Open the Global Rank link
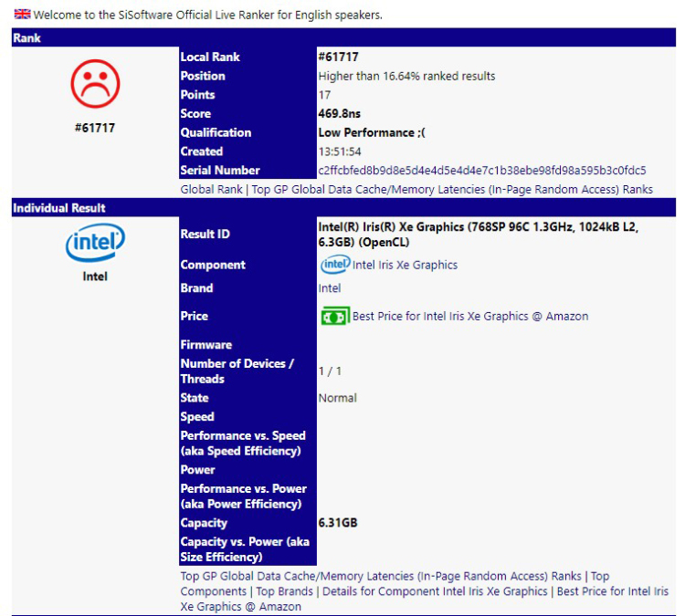 [212, 190]
